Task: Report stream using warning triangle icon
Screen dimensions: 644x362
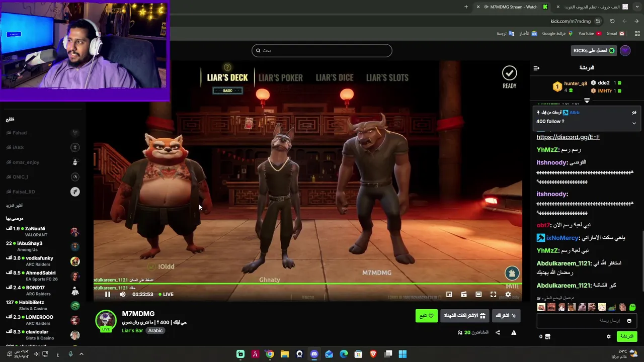Action: [x=514, y=332]
